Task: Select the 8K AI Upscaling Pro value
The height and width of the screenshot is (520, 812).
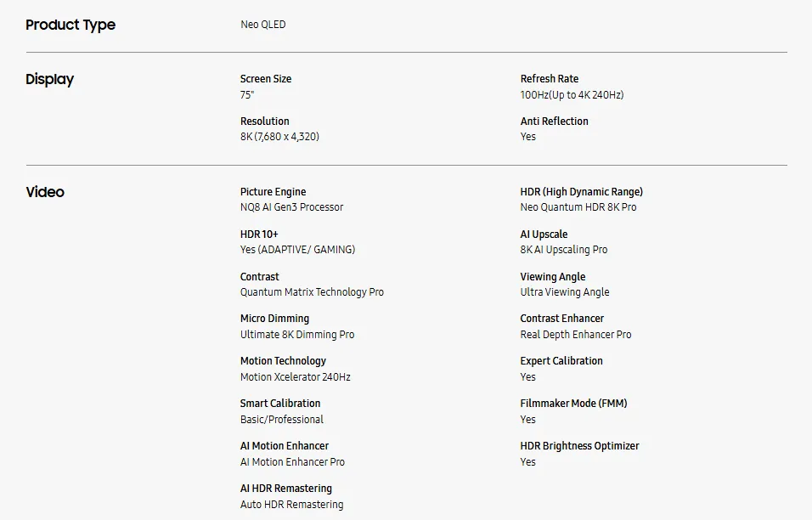Action: point(563,250)
